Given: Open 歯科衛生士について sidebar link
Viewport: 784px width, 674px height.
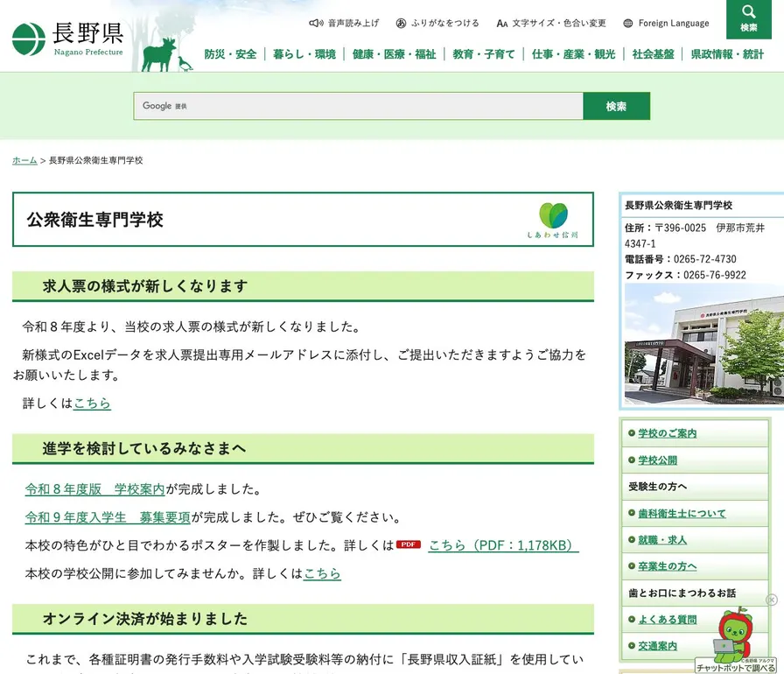Looking at the screenshot, I should [x=682, y=513].
